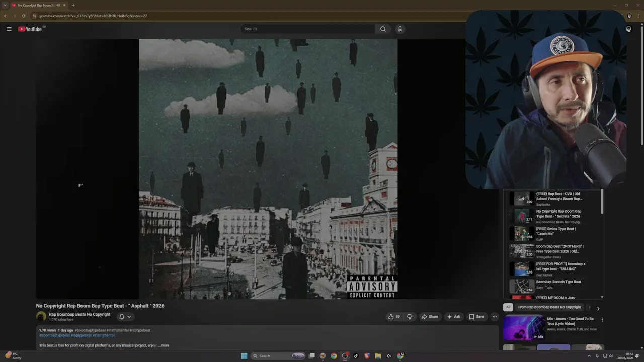
Task: Open weather widget showing Sunny
Action: 12,356
